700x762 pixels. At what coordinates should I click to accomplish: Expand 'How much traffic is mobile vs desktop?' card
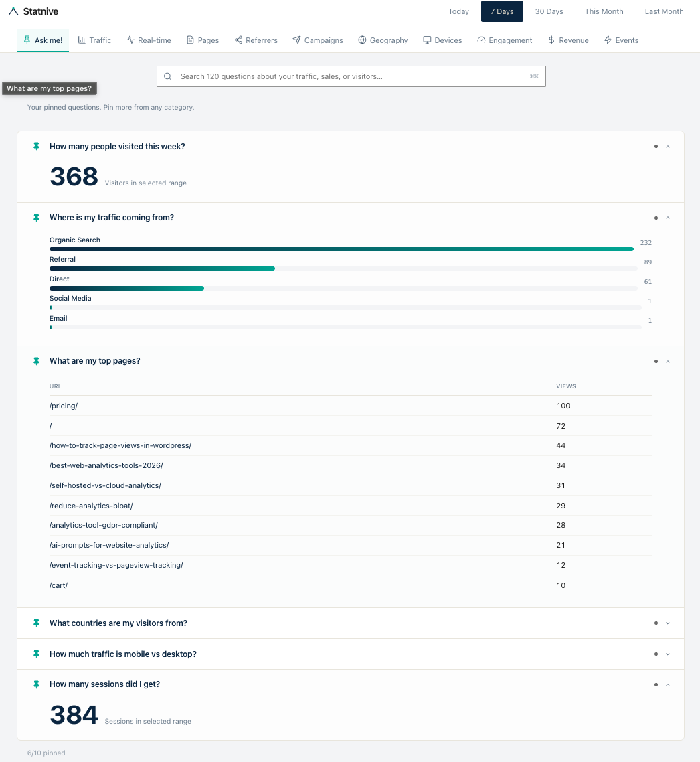click(668, 654)
